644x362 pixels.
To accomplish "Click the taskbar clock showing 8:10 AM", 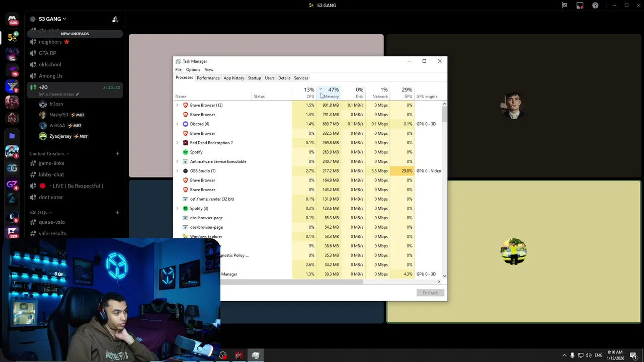I will coord(615,355).
